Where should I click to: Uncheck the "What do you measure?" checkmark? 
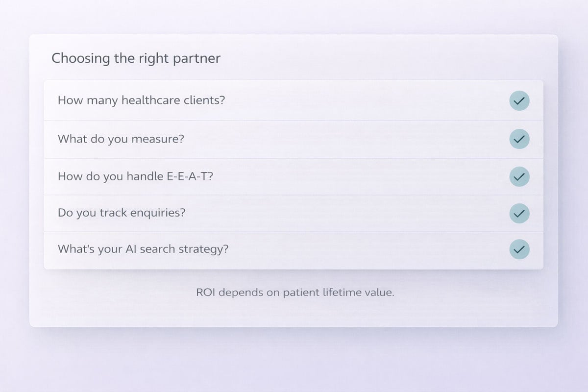pyautogui.click(x=519, y=139)
